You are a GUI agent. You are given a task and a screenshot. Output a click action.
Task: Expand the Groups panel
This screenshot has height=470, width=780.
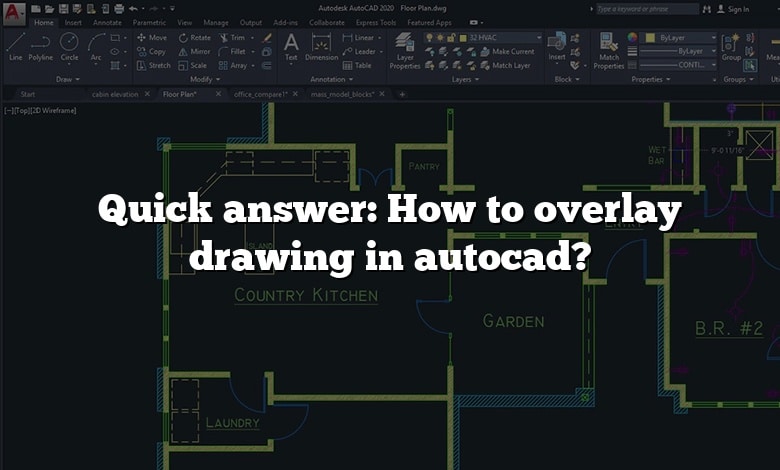click(739, 80)
